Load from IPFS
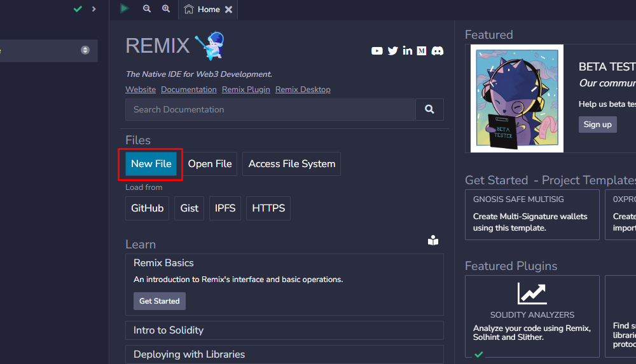The image size is (636, 364). pyautogui.click(x=225, y=208)
